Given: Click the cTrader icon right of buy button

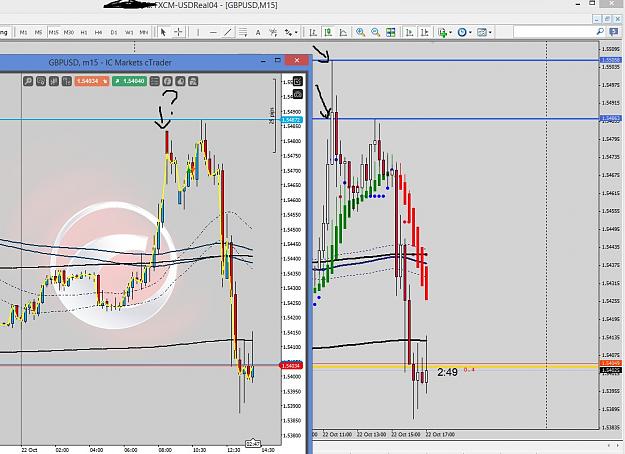Looking at the screenshot, I should pos(154,81).
